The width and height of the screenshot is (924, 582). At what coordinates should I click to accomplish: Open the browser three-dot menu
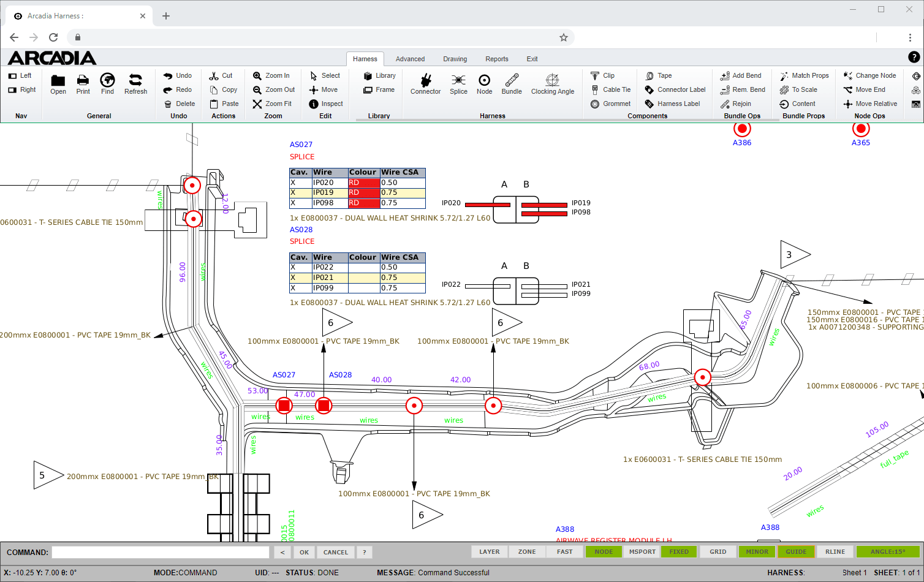tap(910, 37)
